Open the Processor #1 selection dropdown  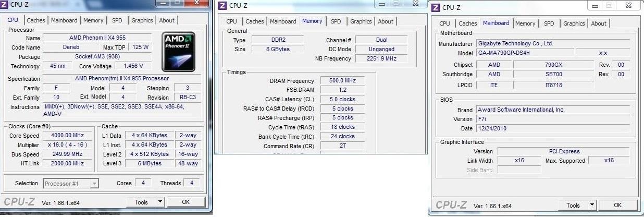coord(71,184)
